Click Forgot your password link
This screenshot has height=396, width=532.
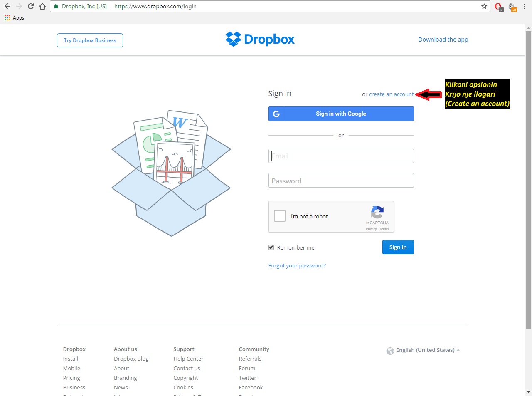click(x=297, y=265)
